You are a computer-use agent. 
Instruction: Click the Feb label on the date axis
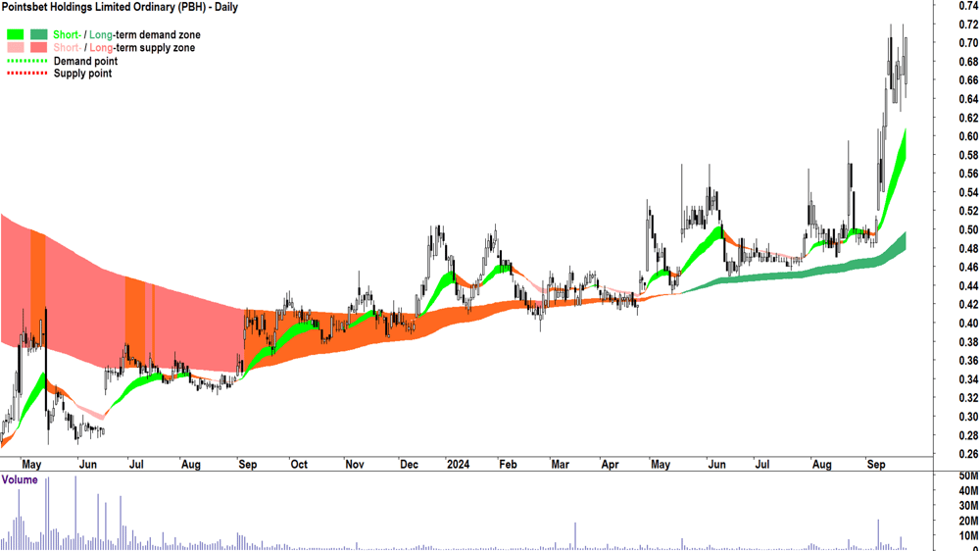(x=508, y=465)
